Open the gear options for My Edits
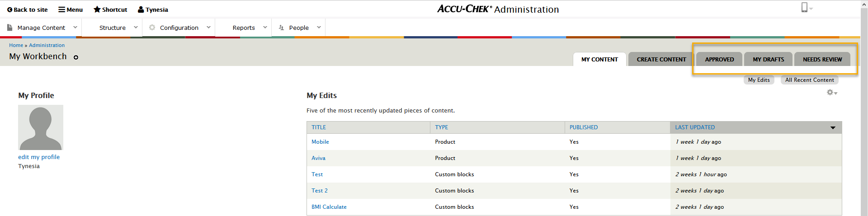The width and height of the screenshot is (868, 216). tap(832, 92)
